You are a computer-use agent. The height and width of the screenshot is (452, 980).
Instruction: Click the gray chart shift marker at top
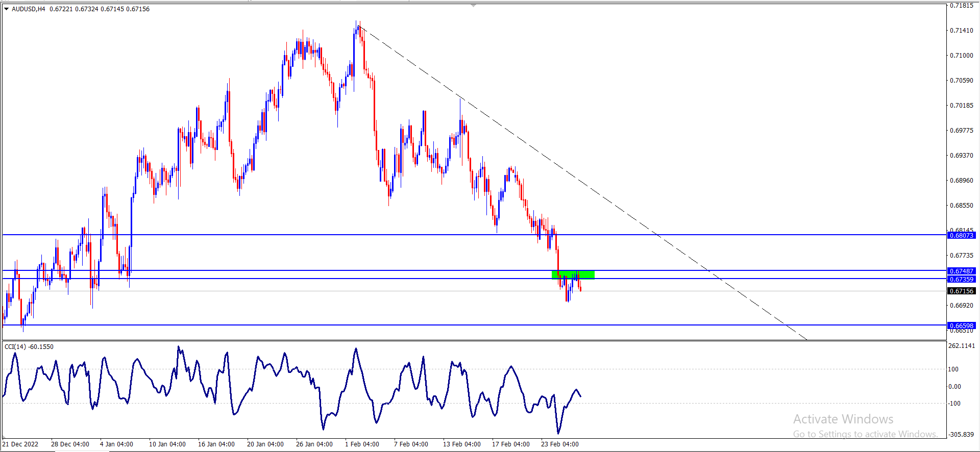click(473, 6)
